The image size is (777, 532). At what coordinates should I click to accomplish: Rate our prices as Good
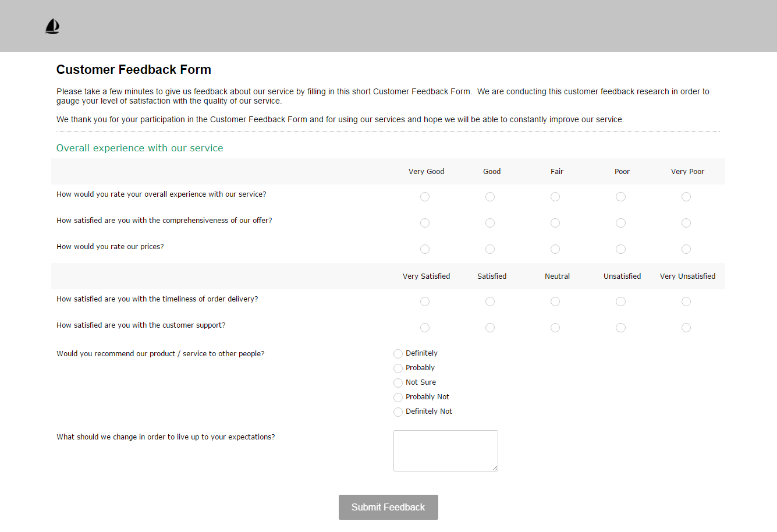490,249
